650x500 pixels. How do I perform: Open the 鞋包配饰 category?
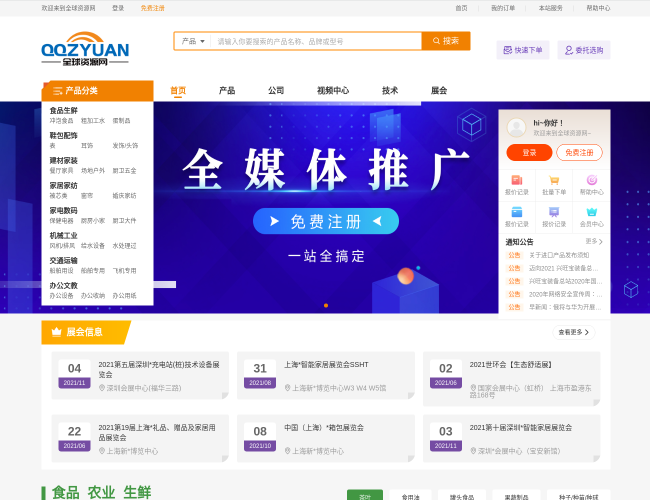point(63,135)
